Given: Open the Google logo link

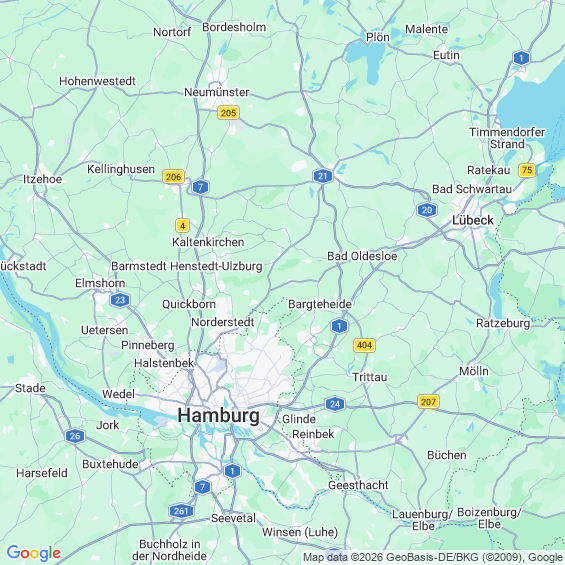Looking at the screenshot, I should [x=34, y=553].
